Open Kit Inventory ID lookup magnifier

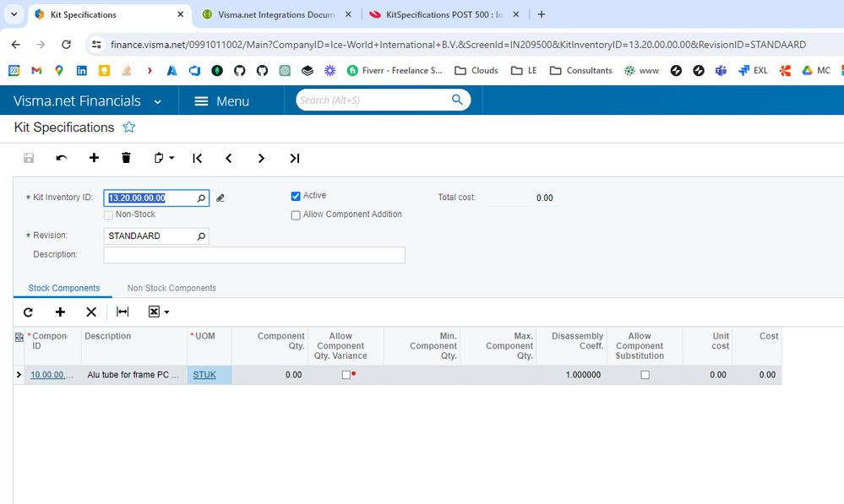pos(201,198)
